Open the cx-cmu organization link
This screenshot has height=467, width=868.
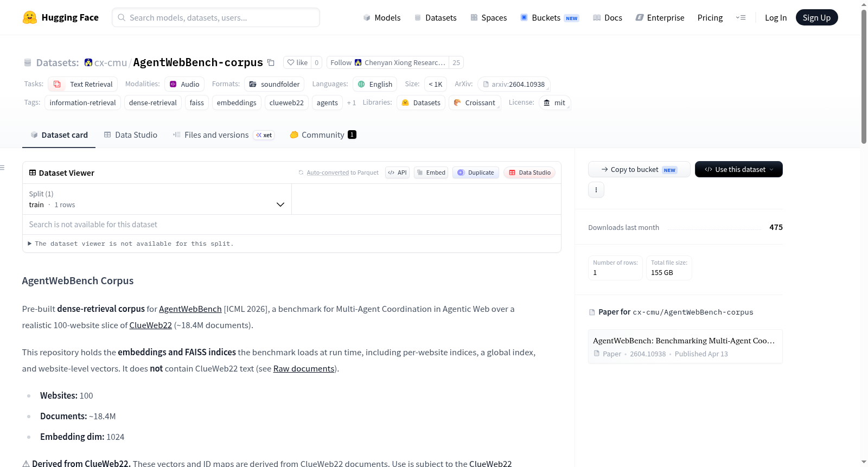point(111,62)
